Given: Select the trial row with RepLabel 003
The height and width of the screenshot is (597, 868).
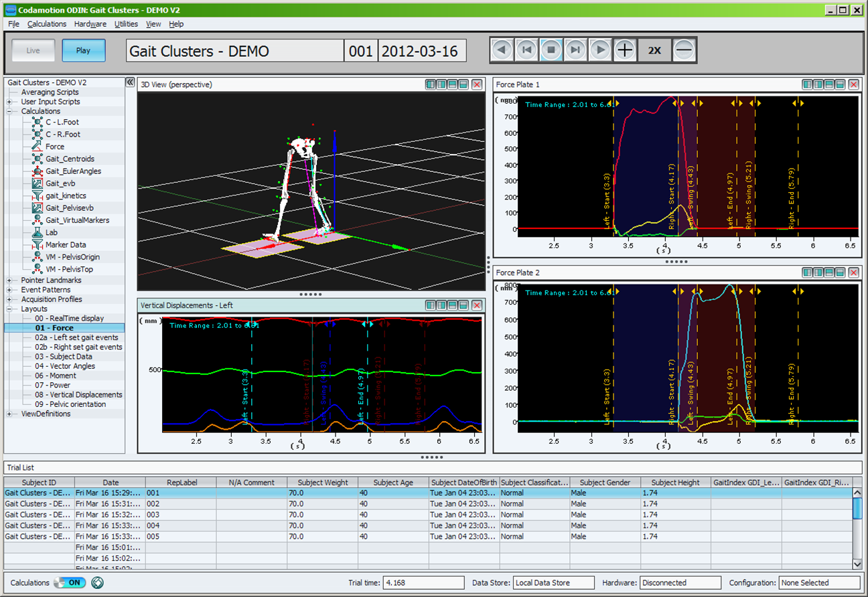Looking at the screenshot, I should tap(429, 515).
